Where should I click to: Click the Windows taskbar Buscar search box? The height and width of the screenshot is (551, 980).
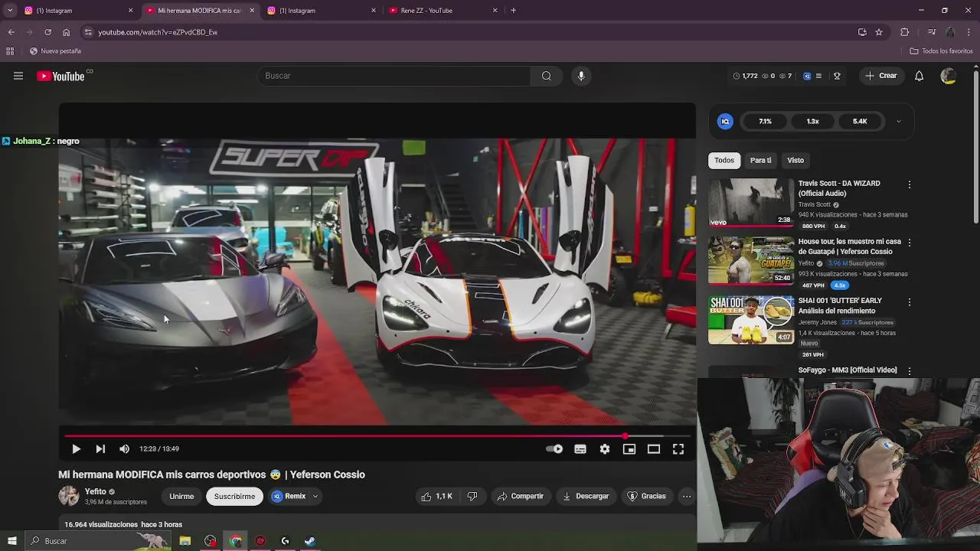98,541
